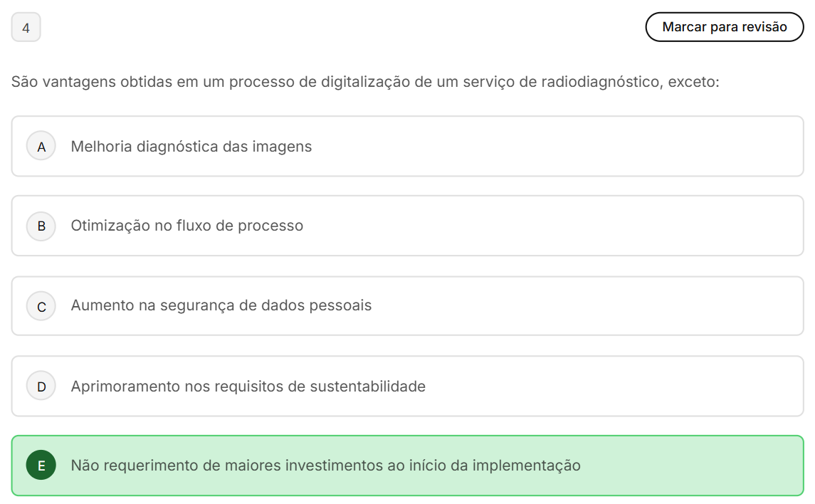The width and height of the screenshot is (815, 504).
Task: Select the letter B option circle
Action: click(x=41, y=226)
